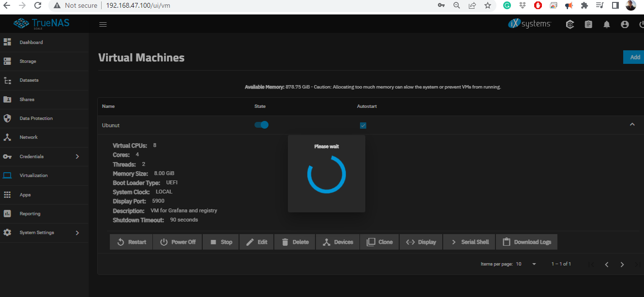Open Data Protection in the sidebar
The image size is (644, 297).
(x=44, y=119)
